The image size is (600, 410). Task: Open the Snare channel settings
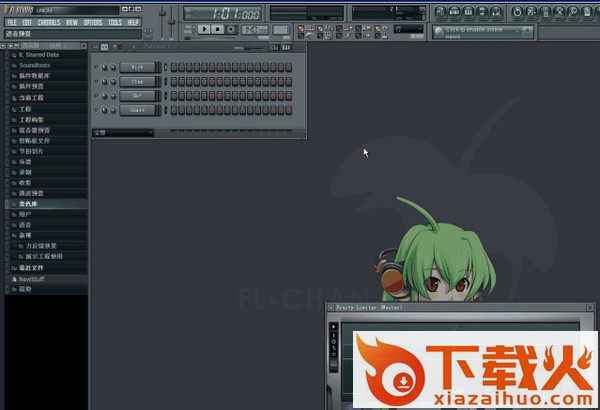point(137,110)
